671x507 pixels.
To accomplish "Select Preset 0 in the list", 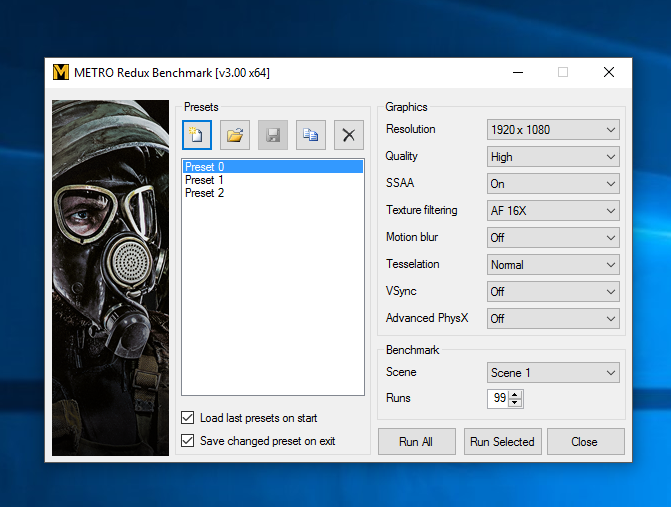I will pyautogui.click(x=273, y=166).
